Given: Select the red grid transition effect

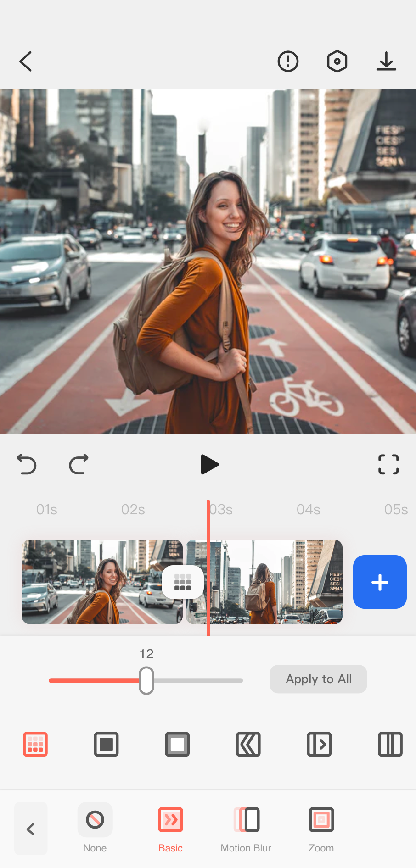Looking at the screenshot, I should point(35,744).
